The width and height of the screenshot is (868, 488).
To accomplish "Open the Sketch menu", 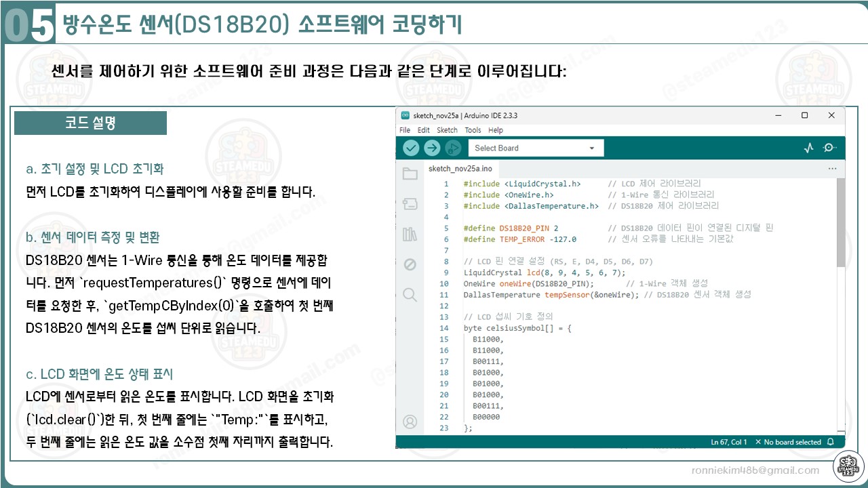I will pyautogui.click(x=447, y=130).
